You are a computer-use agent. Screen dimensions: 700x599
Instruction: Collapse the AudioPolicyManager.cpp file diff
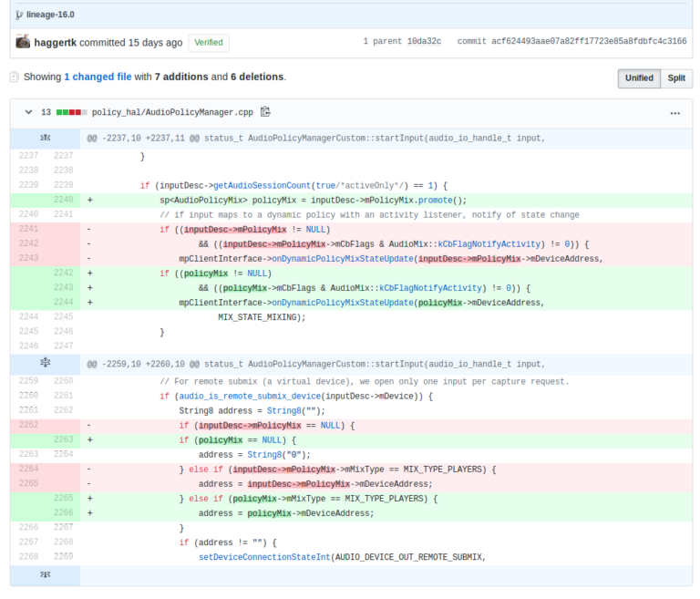[26, 113]
